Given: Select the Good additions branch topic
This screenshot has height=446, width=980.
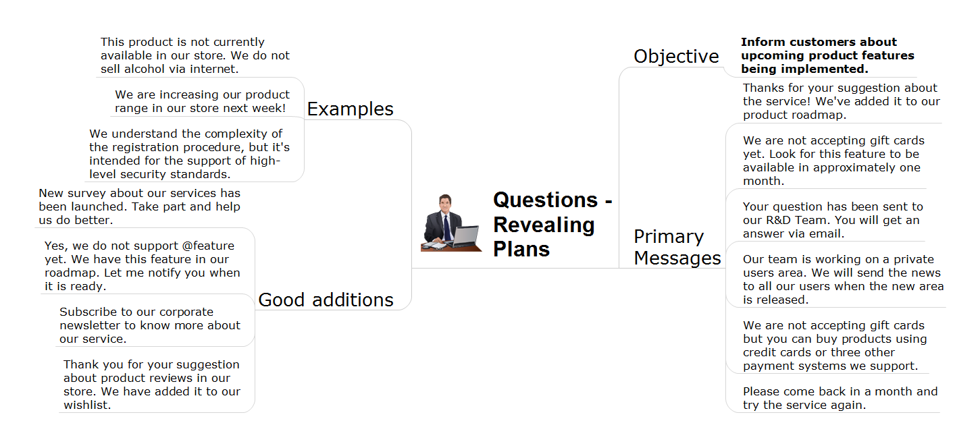Looking at the screenshot, I should (x=326, y=300).
